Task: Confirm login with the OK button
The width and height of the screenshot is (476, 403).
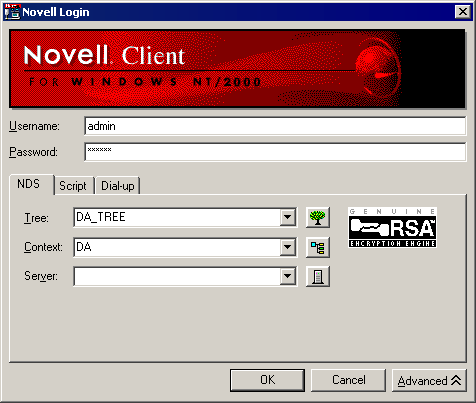Action: [267, 380]
